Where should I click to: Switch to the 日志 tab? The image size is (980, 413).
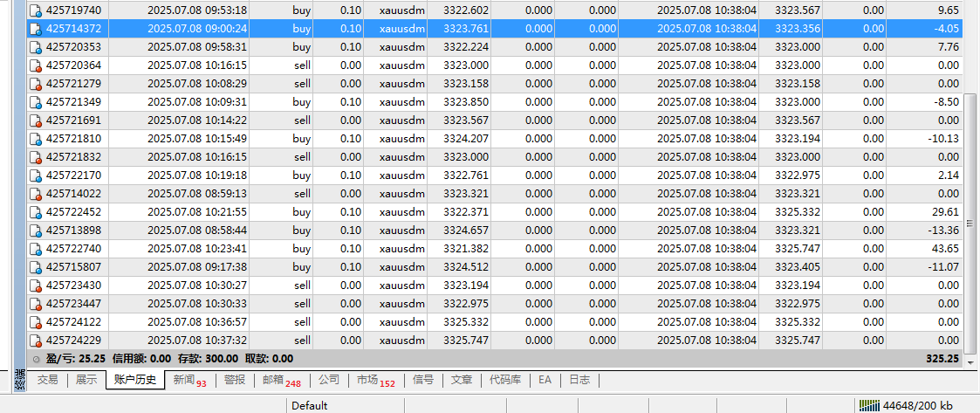click(x=579, y=380)
